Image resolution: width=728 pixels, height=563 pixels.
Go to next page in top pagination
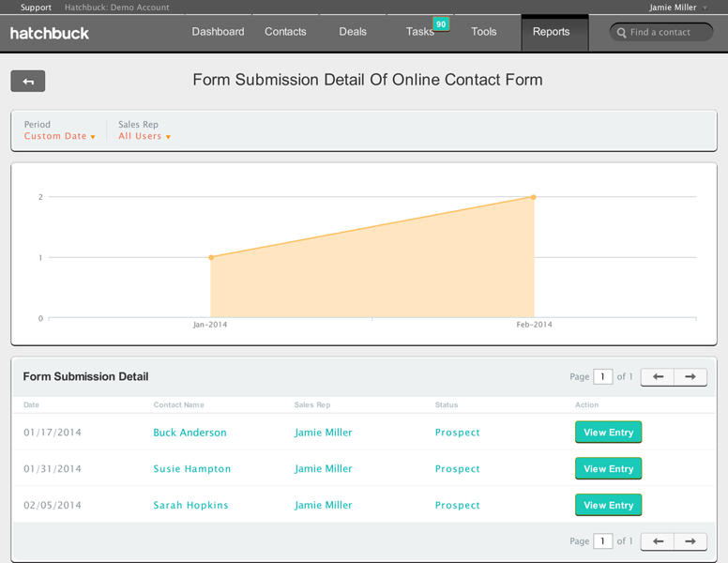[690, 377]
